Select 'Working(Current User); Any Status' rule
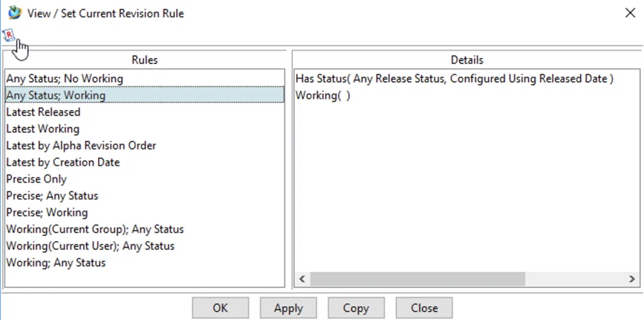644x320 pixels. click(x=144, y=246)
